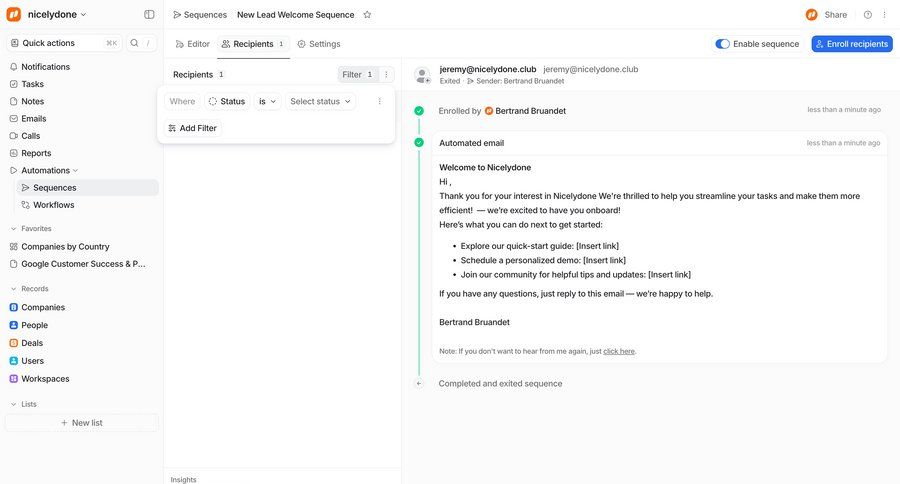Open Emails in the sidebar
Viewport: 900px width, 484px height.
(x=33, y=118)
